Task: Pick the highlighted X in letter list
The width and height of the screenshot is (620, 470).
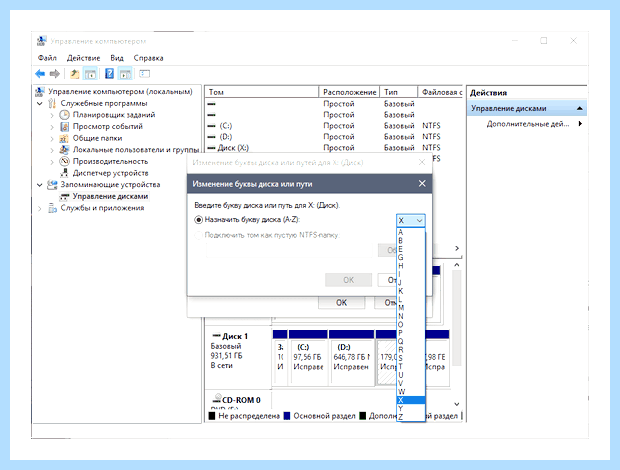Action: click(411, 400)
